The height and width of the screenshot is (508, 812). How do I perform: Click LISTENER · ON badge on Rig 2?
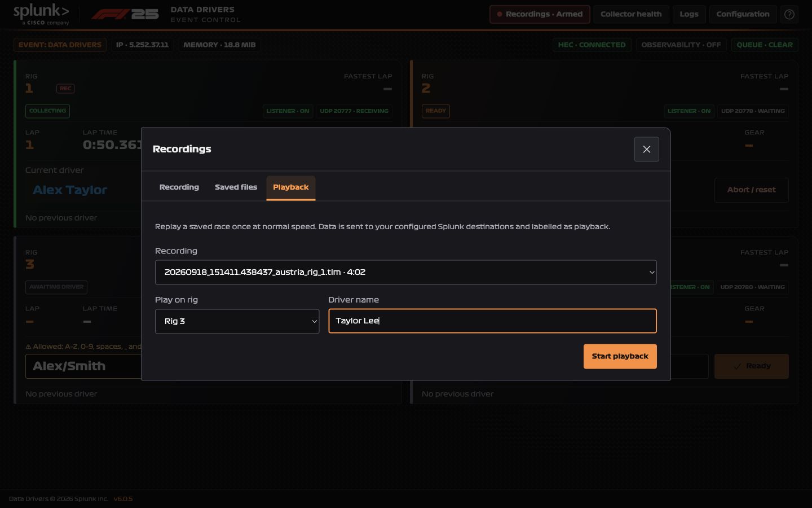[689, 111]
